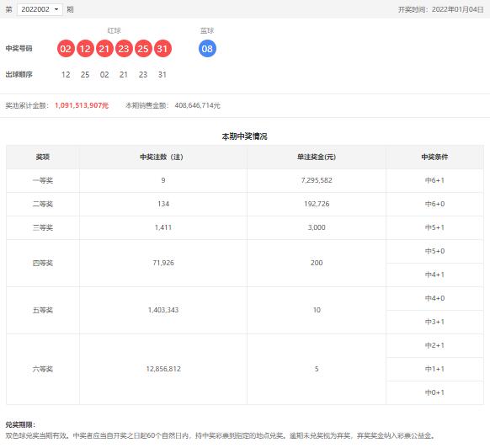Click fourth prize amount 200

click(x=317, y=263)
